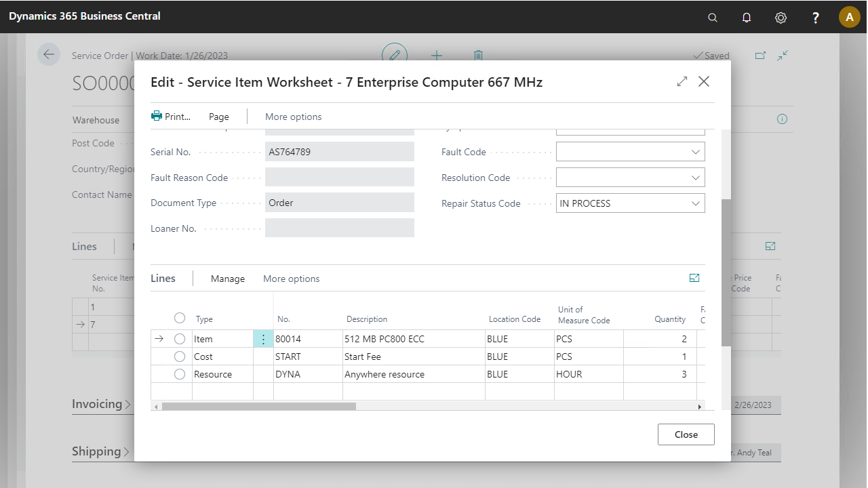
Task: Click the Type column header
Action: (204, 319)
